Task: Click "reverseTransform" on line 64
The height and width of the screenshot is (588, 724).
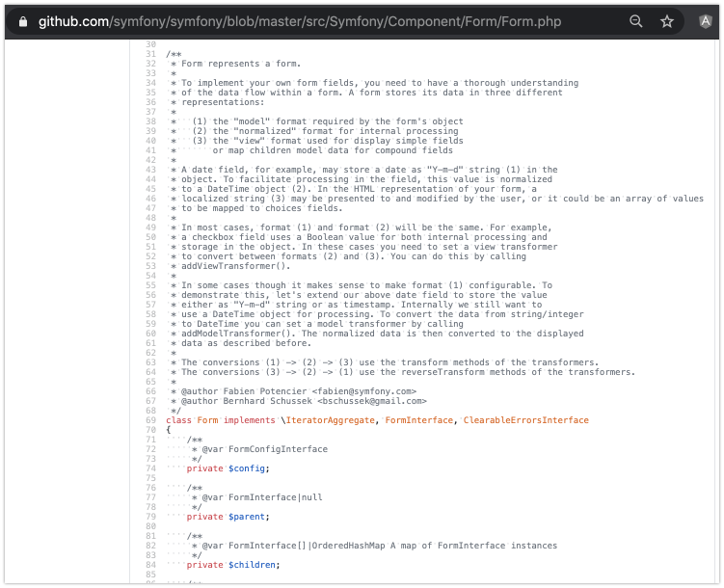Action: pyautogui.click(x=442, y=372)
